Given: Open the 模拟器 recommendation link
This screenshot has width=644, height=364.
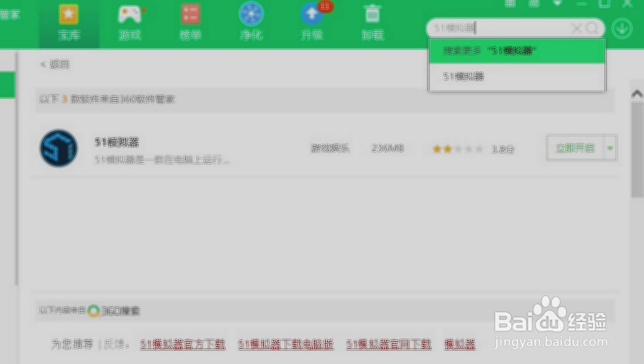Looking at the screenshot, I should 460,344.
